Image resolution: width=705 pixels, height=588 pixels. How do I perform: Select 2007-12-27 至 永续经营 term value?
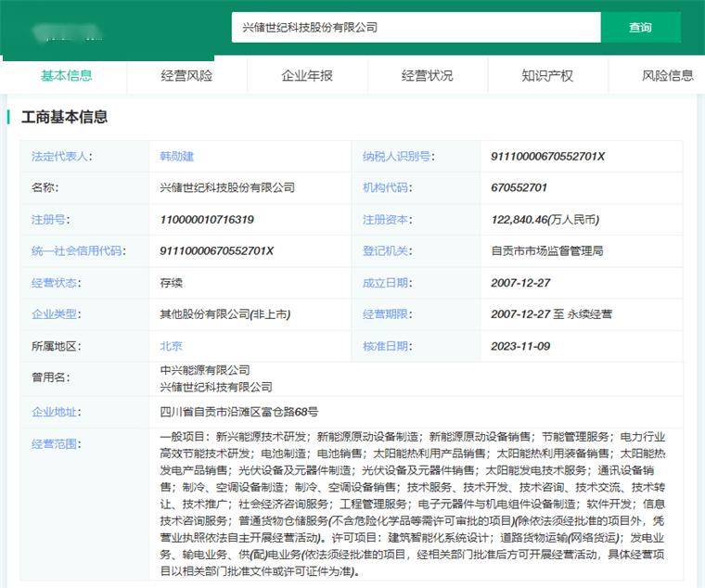coord(551,313)
